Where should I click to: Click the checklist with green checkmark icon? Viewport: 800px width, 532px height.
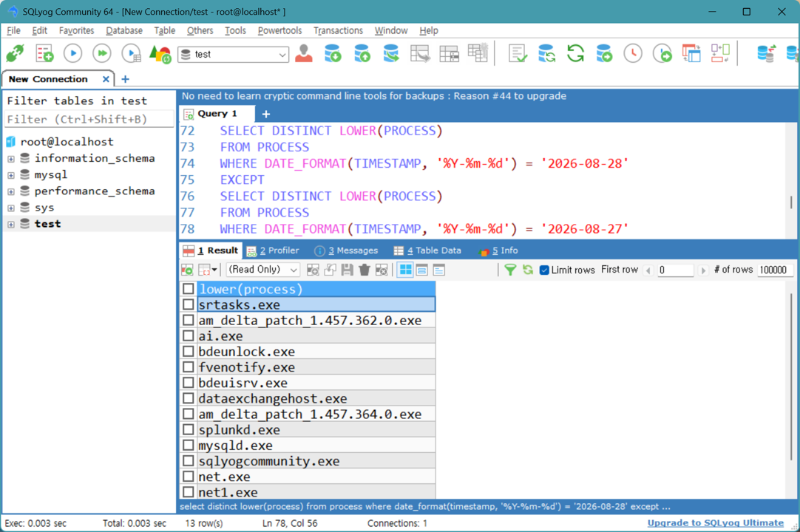tap(518, 53)
